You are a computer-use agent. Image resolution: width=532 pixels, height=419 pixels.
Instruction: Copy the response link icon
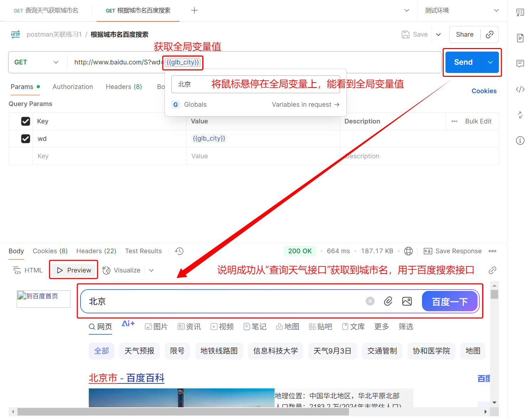(492, 270)
